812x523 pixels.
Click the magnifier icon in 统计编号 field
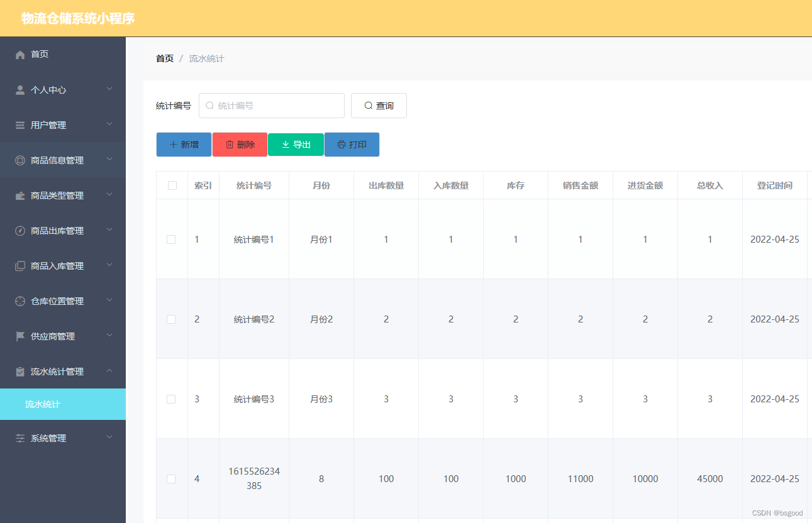(210, 106)
